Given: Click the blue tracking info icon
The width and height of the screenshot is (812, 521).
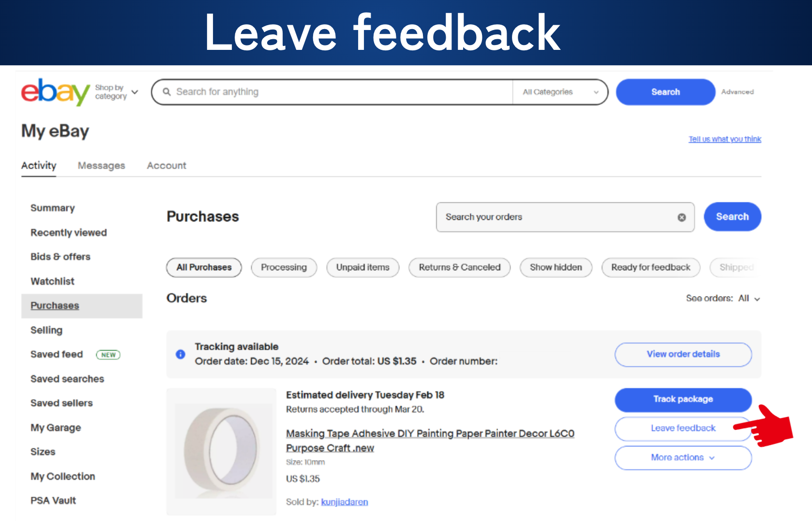Looking at the screenshot, I should pos(180,354).
